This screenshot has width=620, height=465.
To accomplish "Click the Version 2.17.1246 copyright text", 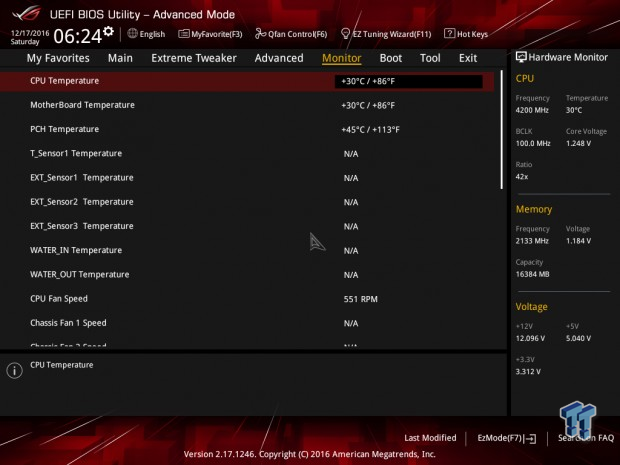I will 310,454.
